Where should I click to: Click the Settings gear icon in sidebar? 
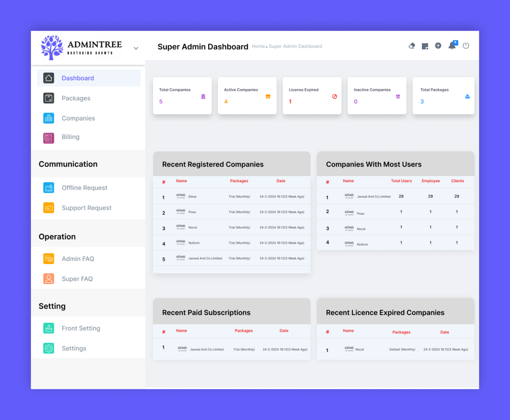click(49, 348)
